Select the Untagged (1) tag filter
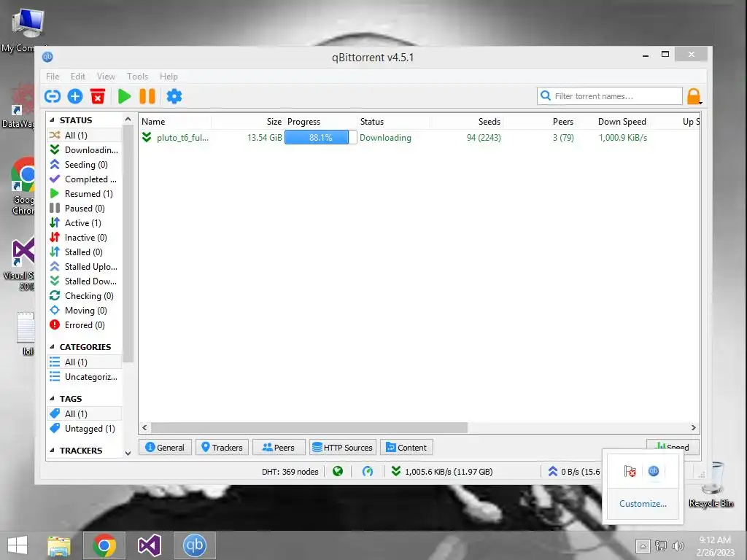The width and height of the screenshot is (747, 560). click(85, 429)
